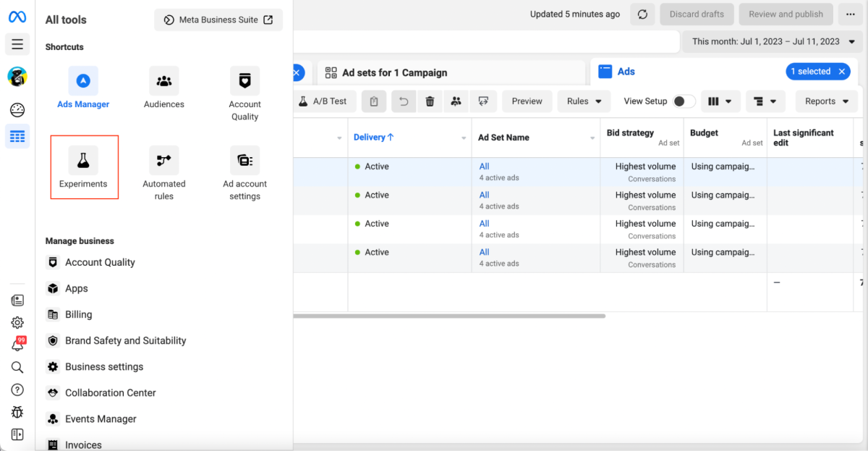Image resolution: width=868 pixels, height=451 pixels.
Task: Collapse the All tools hamburger menu
Action: (x=17, y=44)
